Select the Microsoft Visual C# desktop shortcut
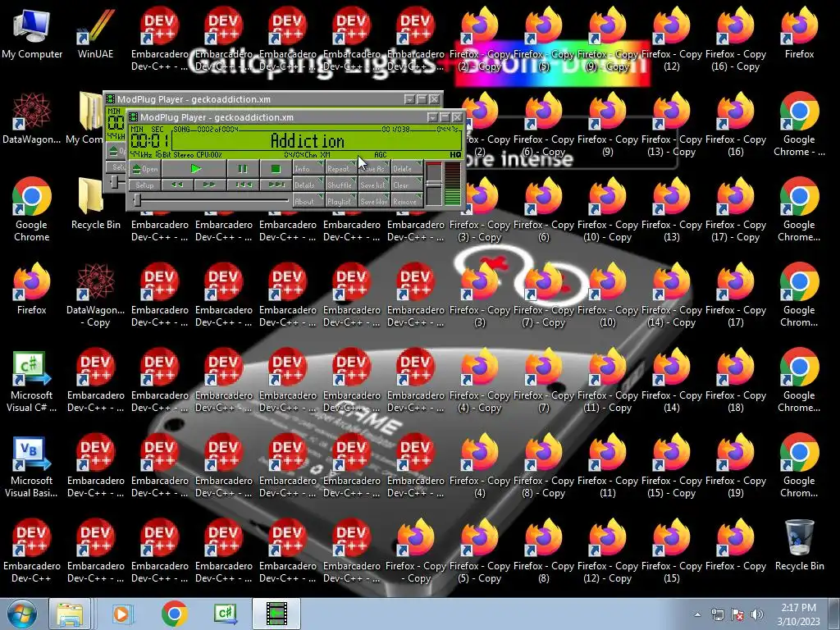 tap(32, 381)
